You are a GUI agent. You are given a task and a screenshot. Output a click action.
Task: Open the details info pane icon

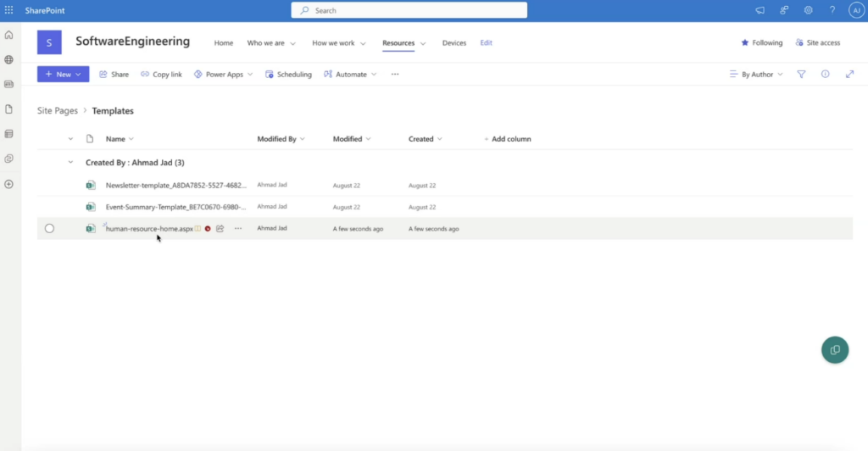(825, 75)
